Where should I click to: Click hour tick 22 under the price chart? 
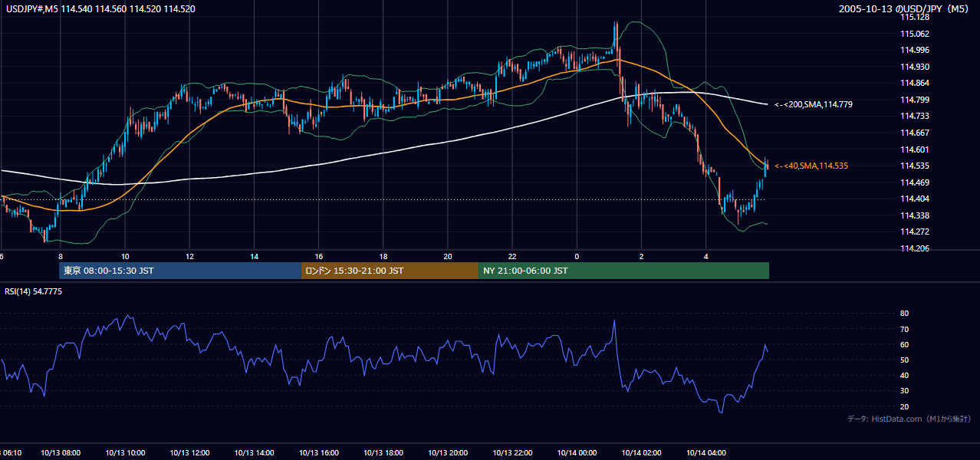512,256
